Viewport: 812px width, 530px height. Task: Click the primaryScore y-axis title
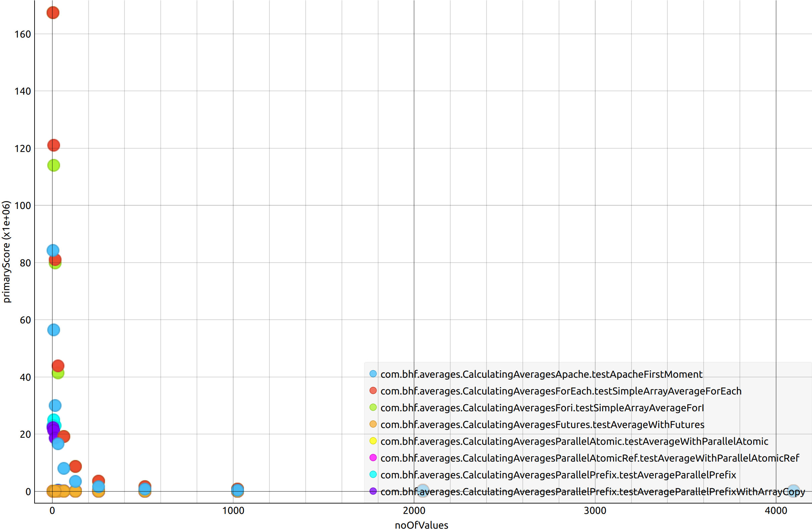tap(6, 251)
